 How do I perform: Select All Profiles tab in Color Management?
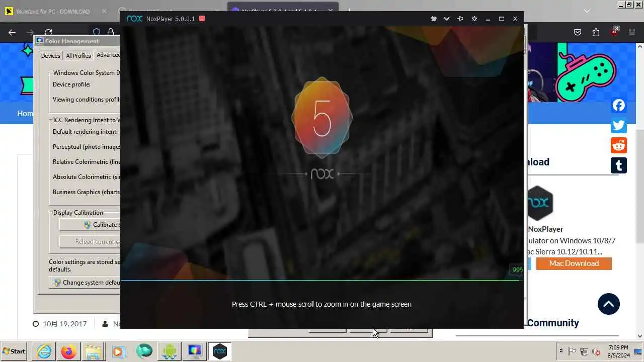pos(78,56)
